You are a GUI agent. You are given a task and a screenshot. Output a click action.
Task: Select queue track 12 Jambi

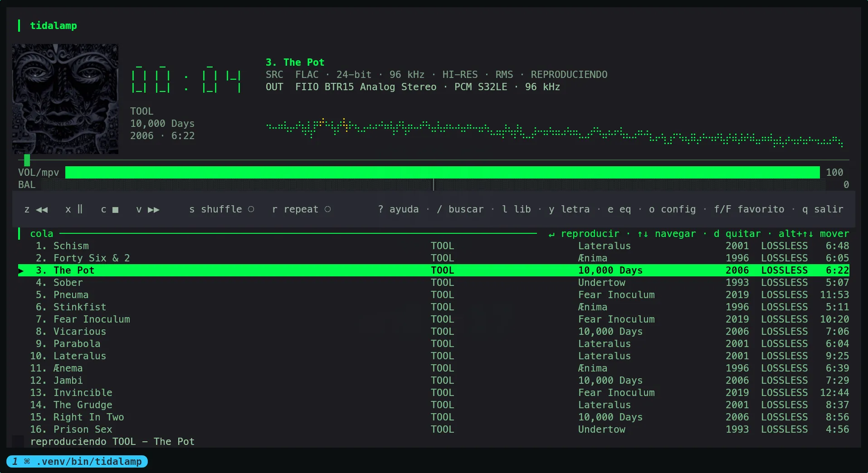(x=434, y=380)
